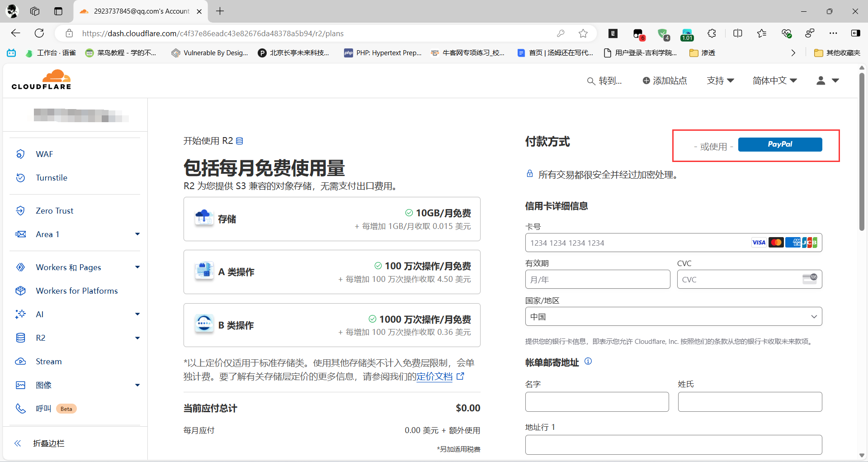Click the browser address bar URL
The image size is (868, 462).
pos(213,33)
